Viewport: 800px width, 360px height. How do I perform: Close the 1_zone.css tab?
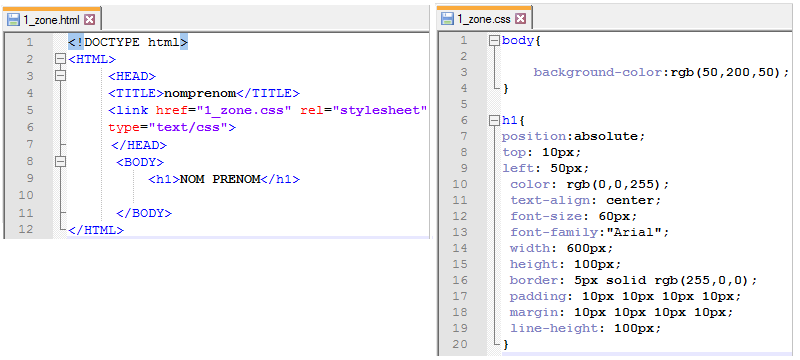(520, 19)
